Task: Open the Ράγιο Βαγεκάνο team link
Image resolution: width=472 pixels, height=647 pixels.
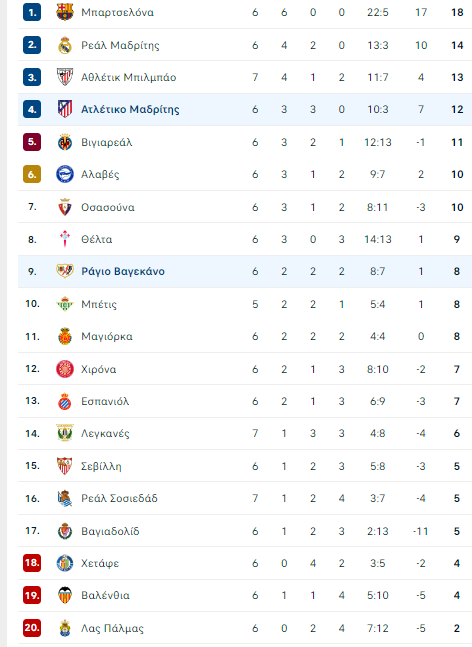Action: coord(123,272)
